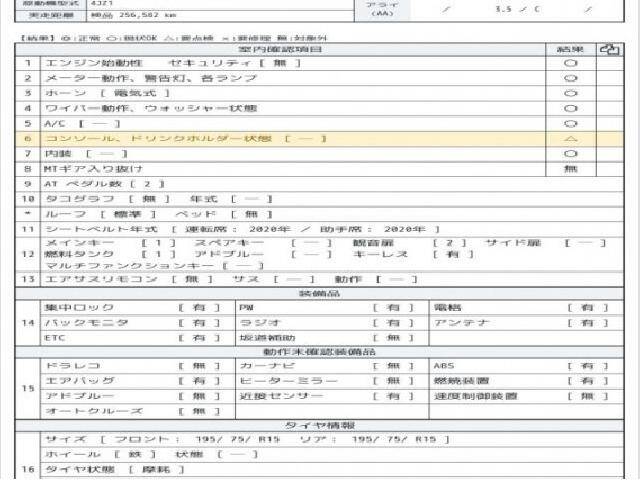Select the 室内確認項目 section header
The width and height of the screenshot is (640, 480).
click(281, 48)
